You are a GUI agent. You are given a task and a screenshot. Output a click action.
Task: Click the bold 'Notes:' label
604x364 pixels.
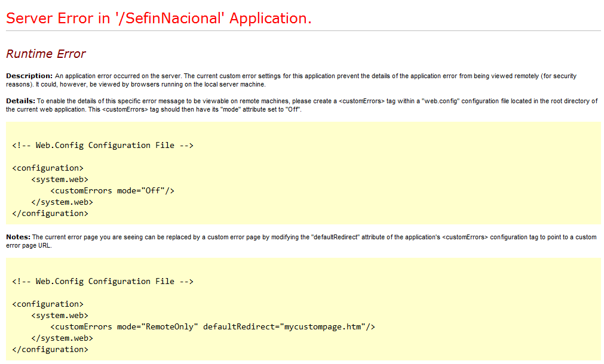pos(18,237)
